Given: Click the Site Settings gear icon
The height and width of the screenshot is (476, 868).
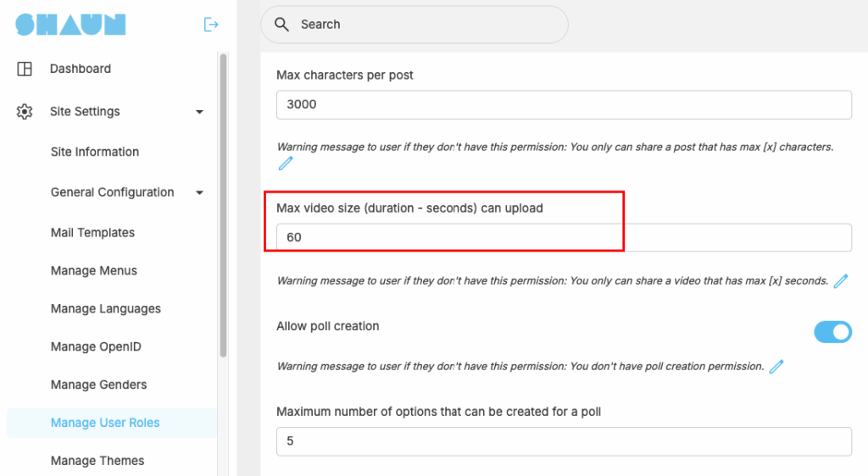Looking at the screenshot, I should click(25, 112).
